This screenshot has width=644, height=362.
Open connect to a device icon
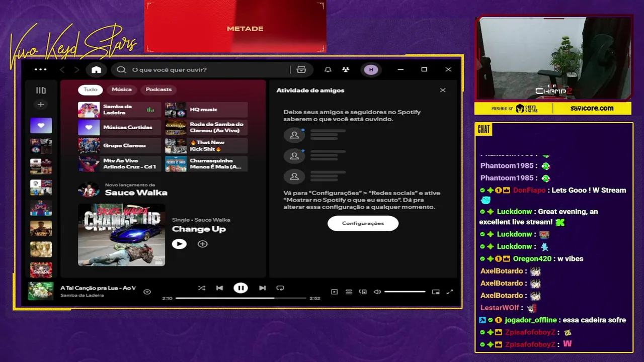(363, 292)
